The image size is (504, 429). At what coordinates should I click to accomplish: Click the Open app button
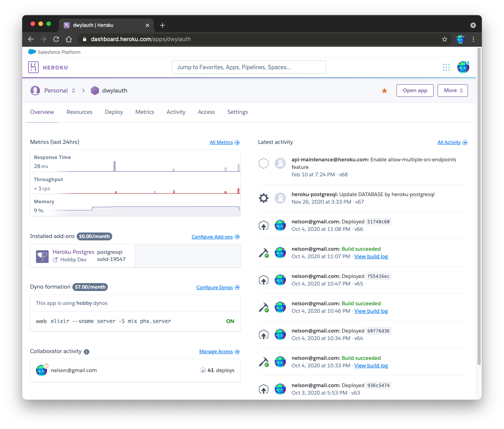(x=415, y=90)
